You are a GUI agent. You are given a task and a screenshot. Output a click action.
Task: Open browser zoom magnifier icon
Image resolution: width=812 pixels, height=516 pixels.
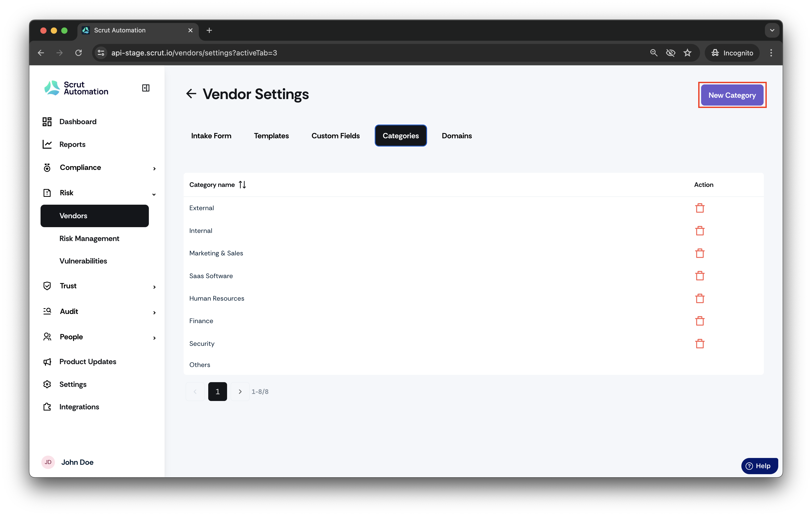[654, 53]
